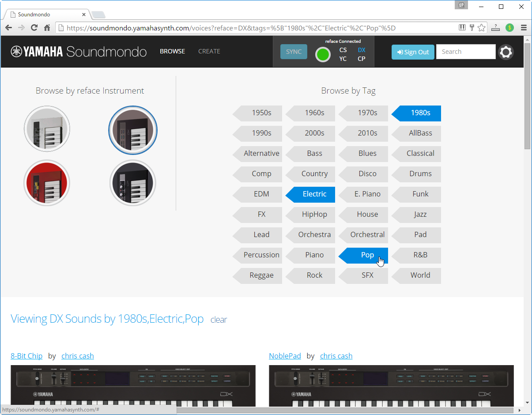This screenshot has height=415, width=532.
Task: Toggle the Lead tag
Action: [257, 235]
